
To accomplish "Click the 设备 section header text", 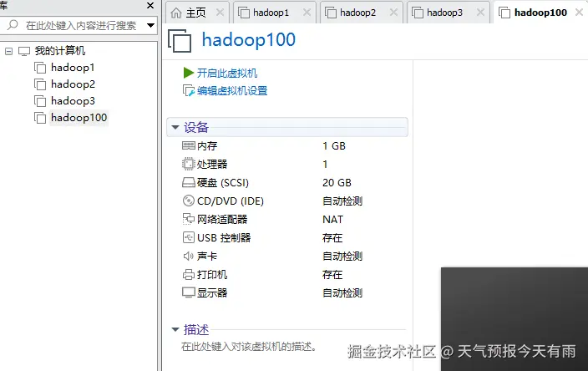I will 196,127.
